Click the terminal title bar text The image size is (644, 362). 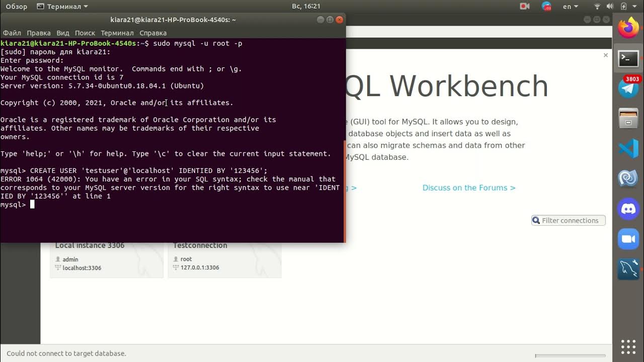173,20
